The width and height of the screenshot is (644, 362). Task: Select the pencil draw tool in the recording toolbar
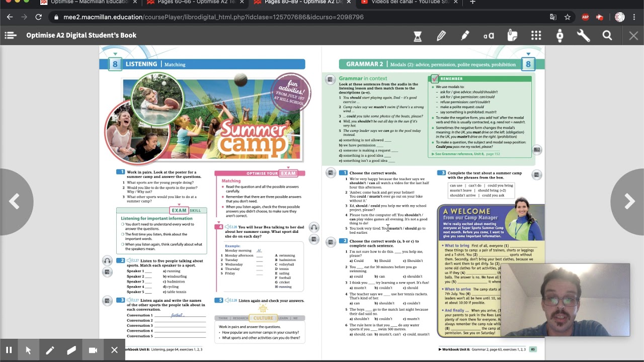point(50,350)
